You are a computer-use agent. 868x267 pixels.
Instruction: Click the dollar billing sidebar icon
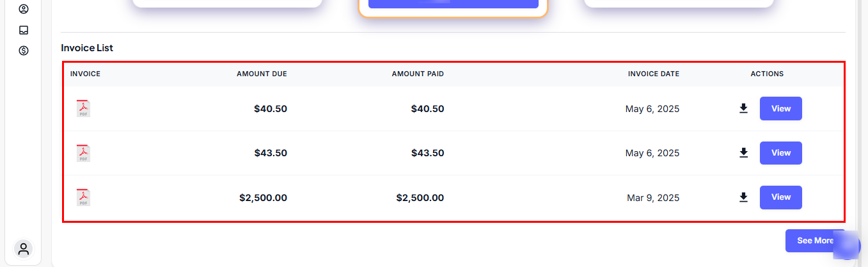tap(24, 51)
